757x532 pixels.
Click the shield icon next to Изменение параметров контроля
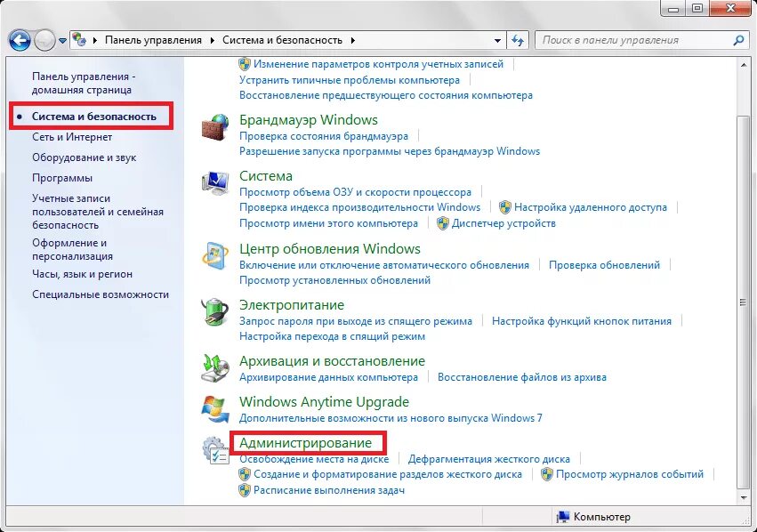(x=245, y=64)
